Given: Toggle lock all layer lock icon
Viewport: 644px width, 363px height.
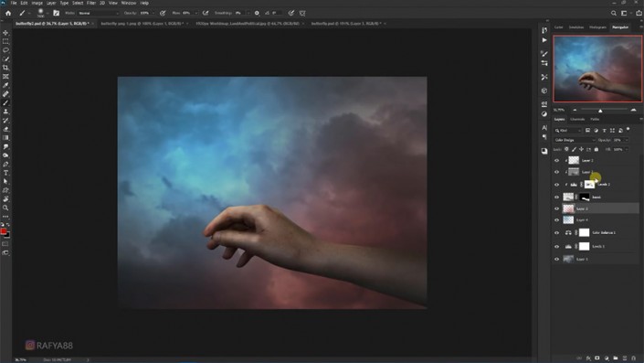Looking at the screenshot, I should (596, 149).
